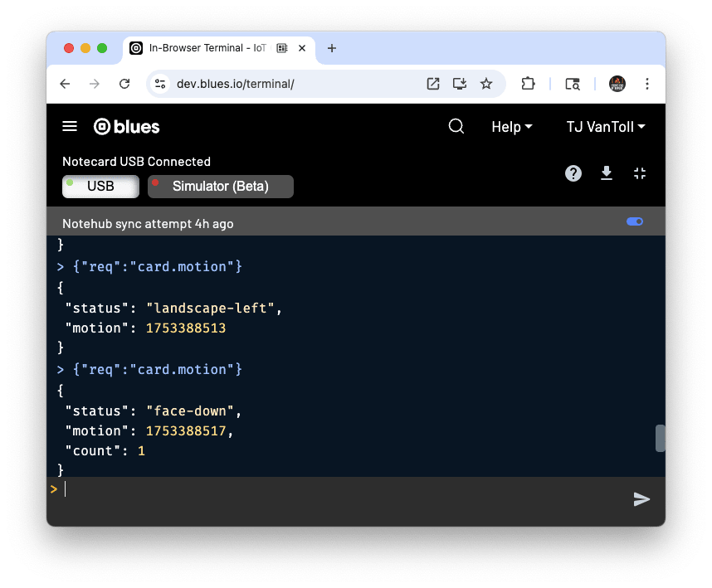Open Chrome three-dot menu
This screenshot has width=712, height=588.
pyautogui.click(x=647, y=84)
